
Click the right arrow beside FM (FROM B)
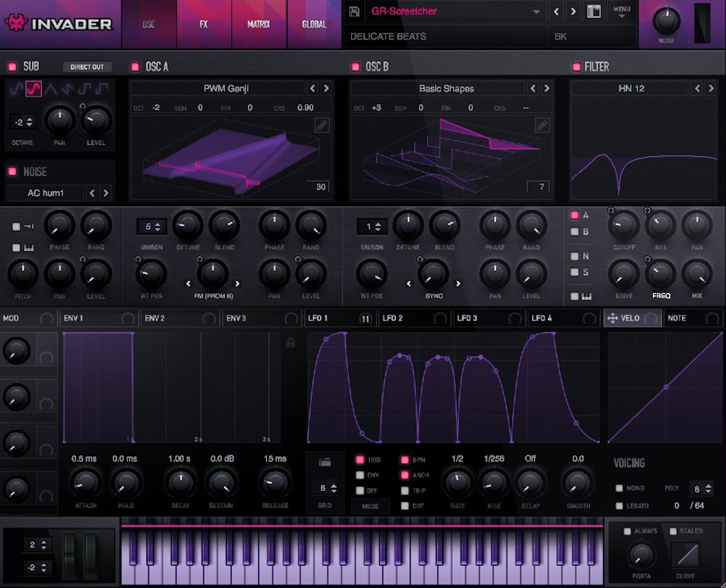(237, 284)
